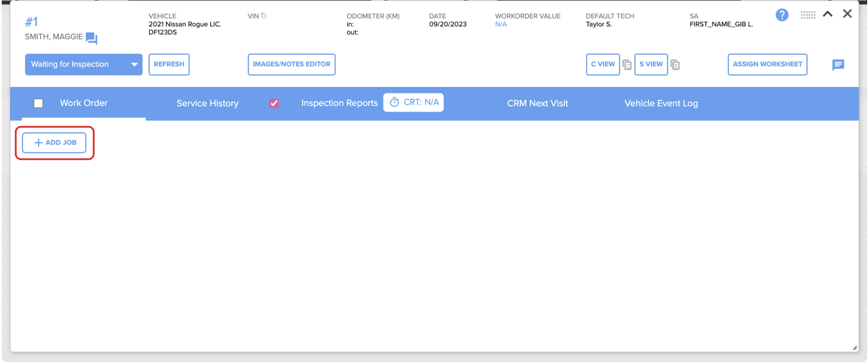This screenshot has height=362, width=868.
Task: Click work order number #1
Action: pos(31,22)
